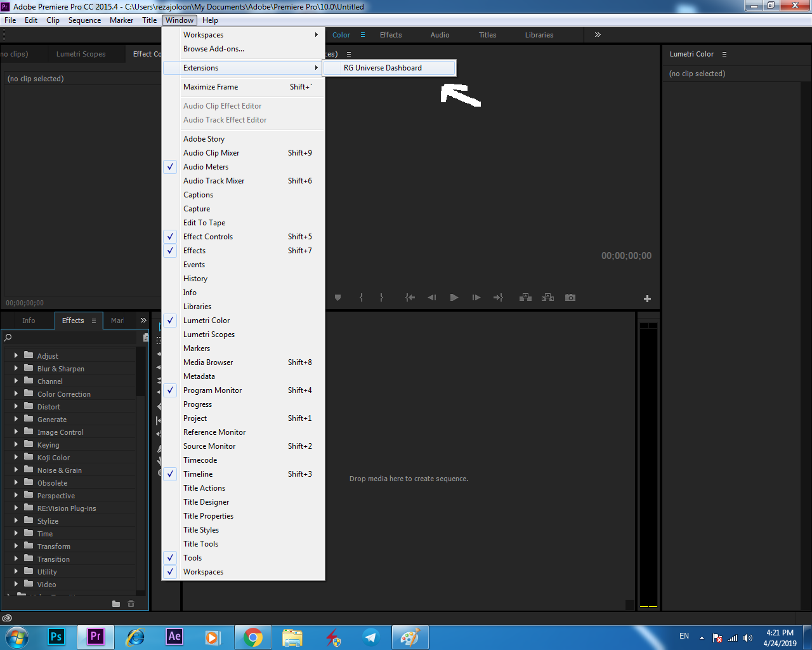Viewport: 812px width, 650px height.
Task: Click the Add Marker icon in monitor
Action: point(338,298)
